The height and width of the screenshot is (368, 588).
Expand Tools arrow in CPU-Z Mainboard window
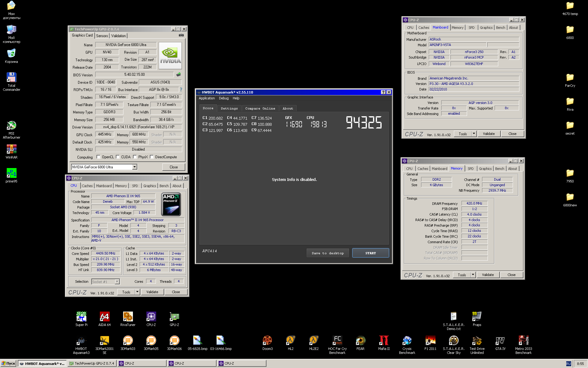point(474,134)
